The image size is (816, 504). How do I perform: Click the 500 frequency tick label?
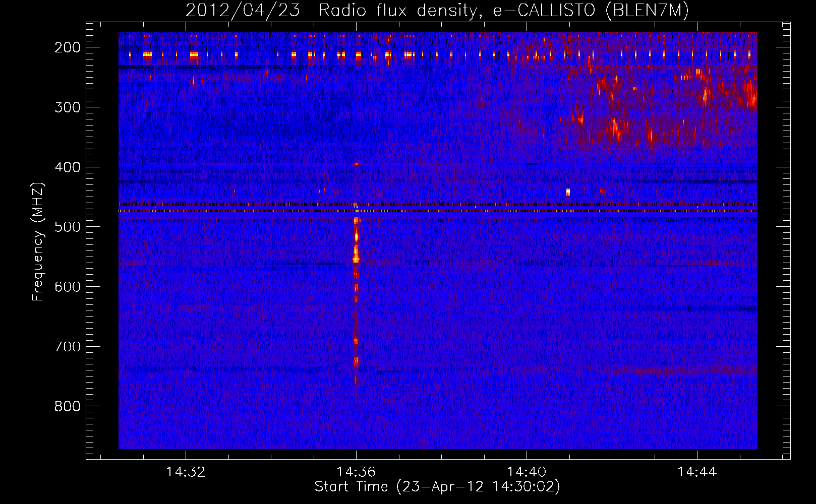click(68, 227)
